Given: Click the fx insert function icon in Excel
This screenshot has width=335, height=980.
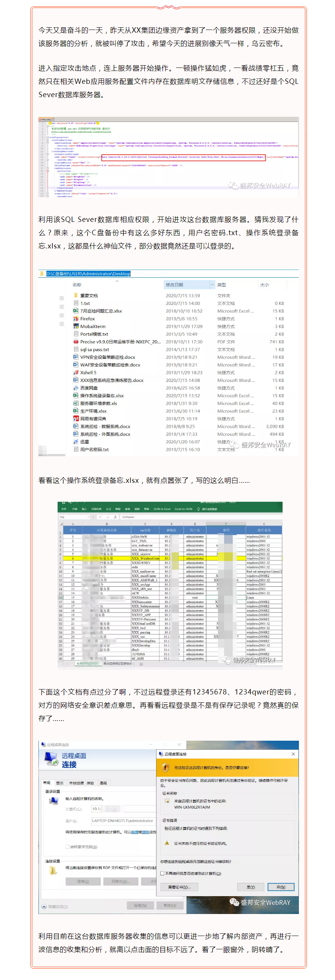Looking at the screenshot, I should tap(115, 517).
